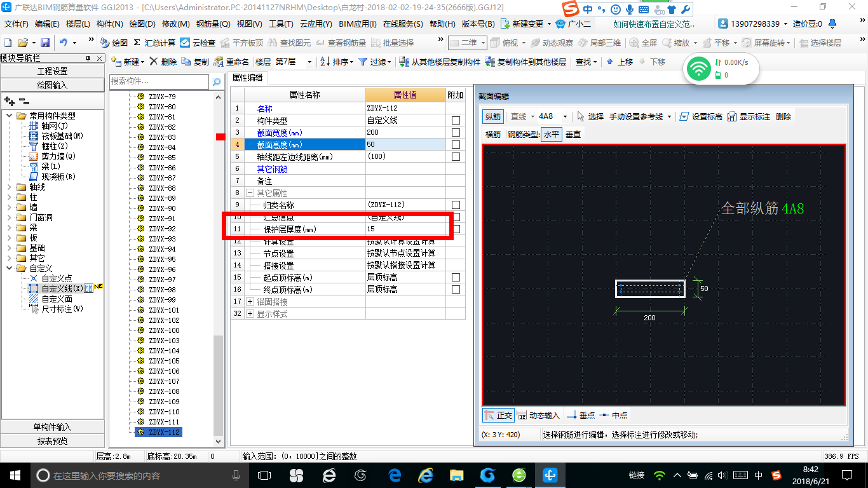Screen dimensions: 868x488
Task: Click 新建 new component button
Action: point(128,62)
